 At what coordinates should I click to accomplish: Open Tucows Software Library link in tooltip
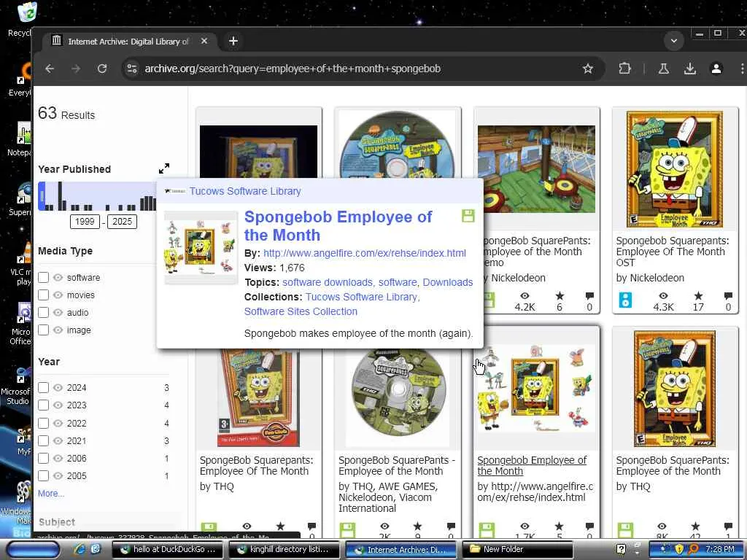point(245,191)
